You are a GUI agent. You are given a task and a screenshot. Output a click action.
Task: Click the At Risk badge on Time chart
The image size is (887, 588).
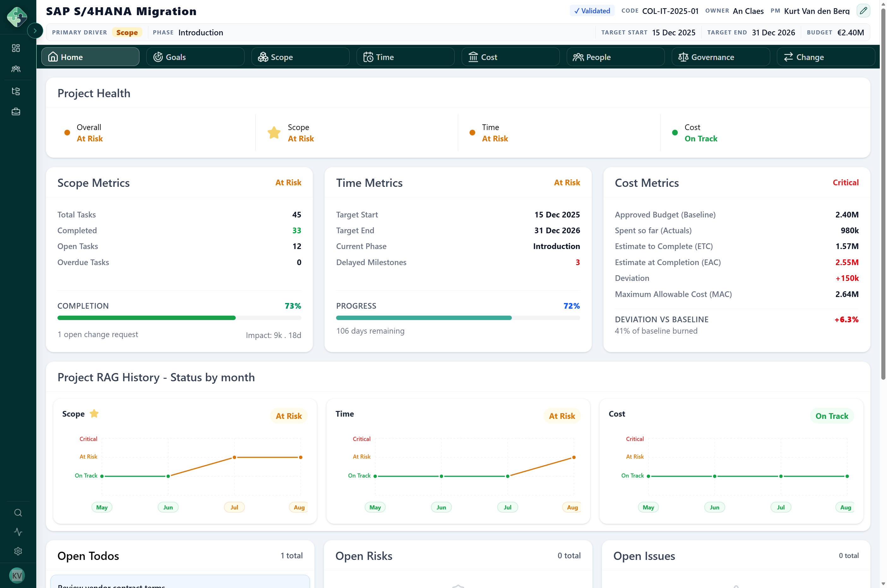click(x=562, y=416)
